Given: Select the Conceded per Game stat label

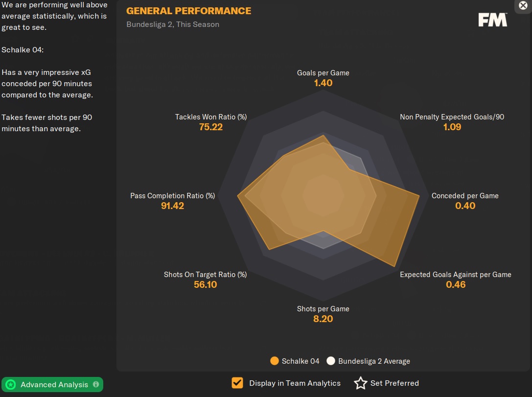Looking at the screenshot, I should point(464,196).
